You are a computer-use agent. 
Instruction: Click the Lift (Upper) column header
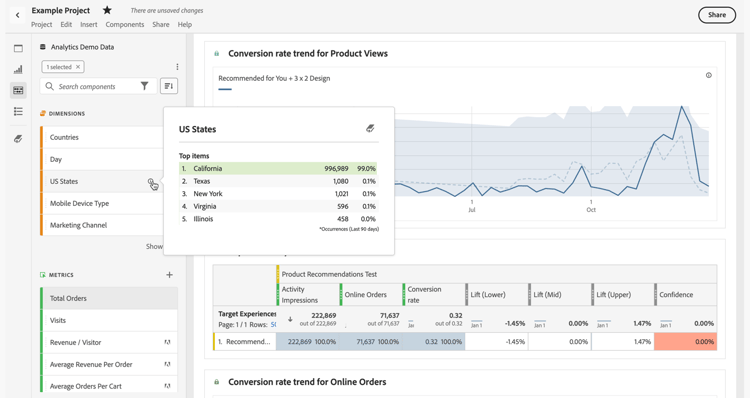click(622, 295)
